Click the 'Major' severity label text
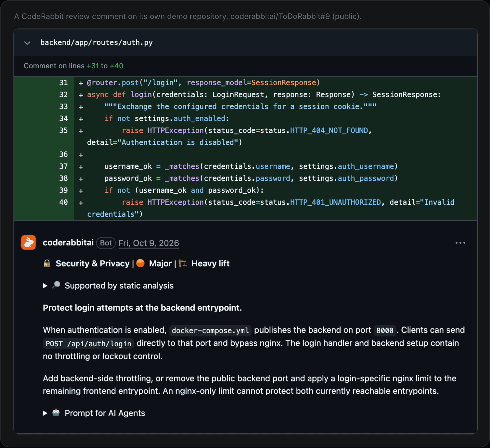 click(x=160, y=264)
